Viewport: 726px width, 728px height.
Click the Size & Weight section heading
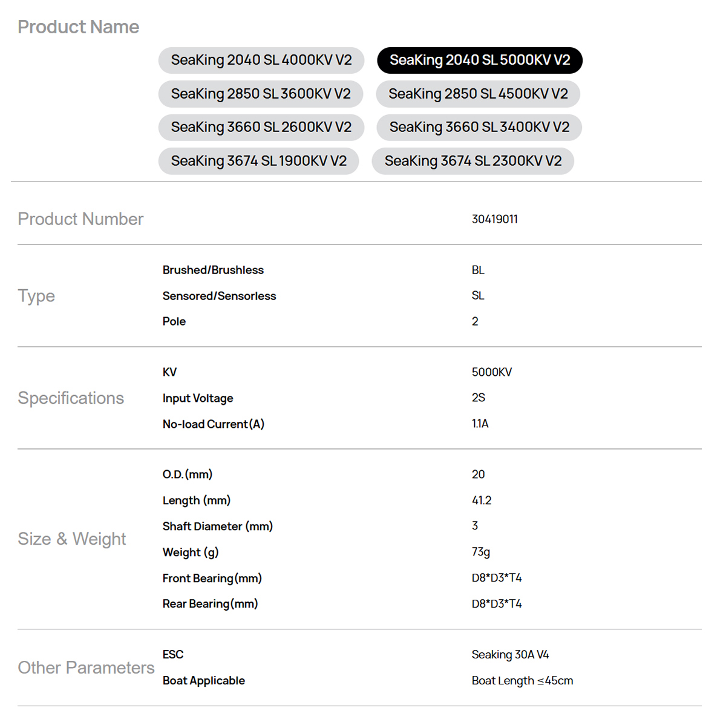coord(71,539)
